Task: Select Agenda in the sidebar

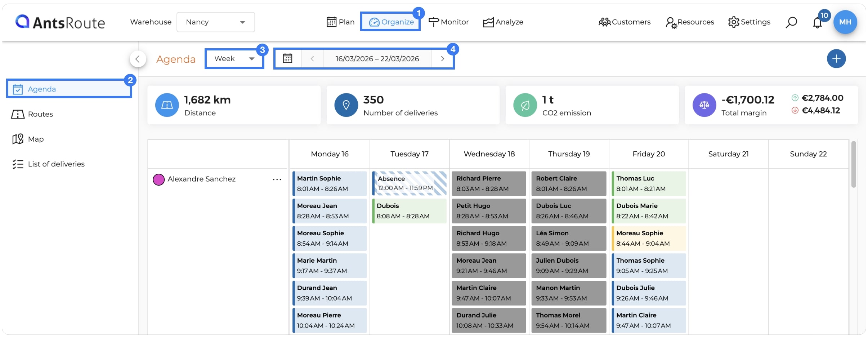Action: pyautogui.click(x=69, y=89)
